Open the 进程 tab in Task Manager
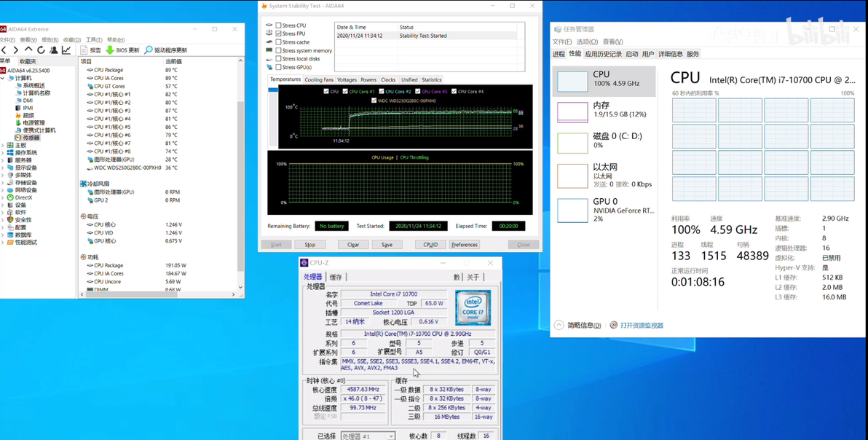 tap(559, 54)
